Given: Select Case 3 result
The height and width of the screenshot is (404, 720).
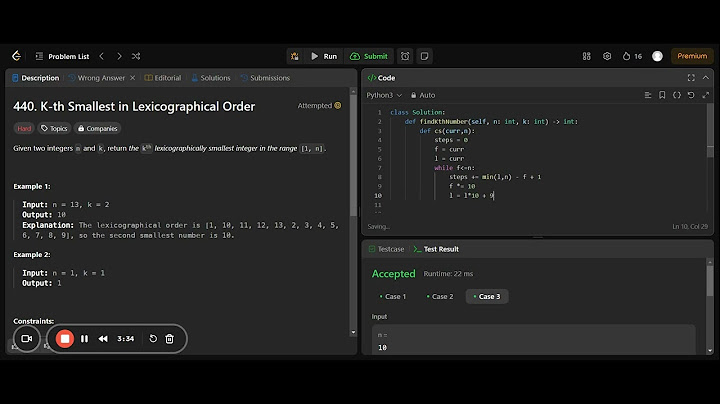Looking at the screenshot, I should pos(487,297).
